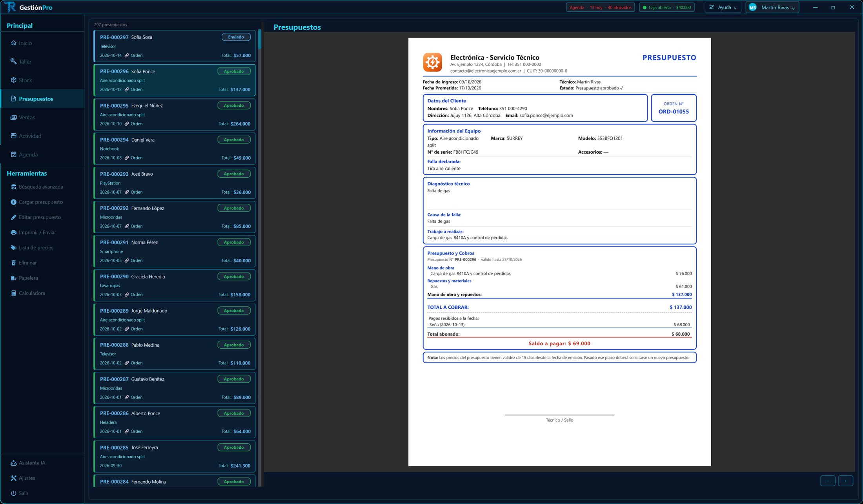
Task: Open the Caja abierta $40.000 status
Action: [667, 7]
